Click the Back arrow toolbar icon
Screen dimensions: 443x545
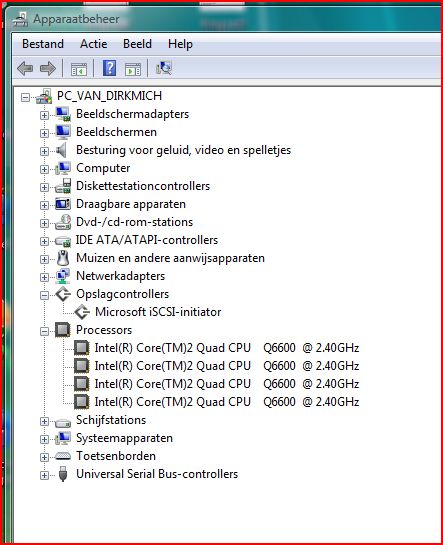25,68
